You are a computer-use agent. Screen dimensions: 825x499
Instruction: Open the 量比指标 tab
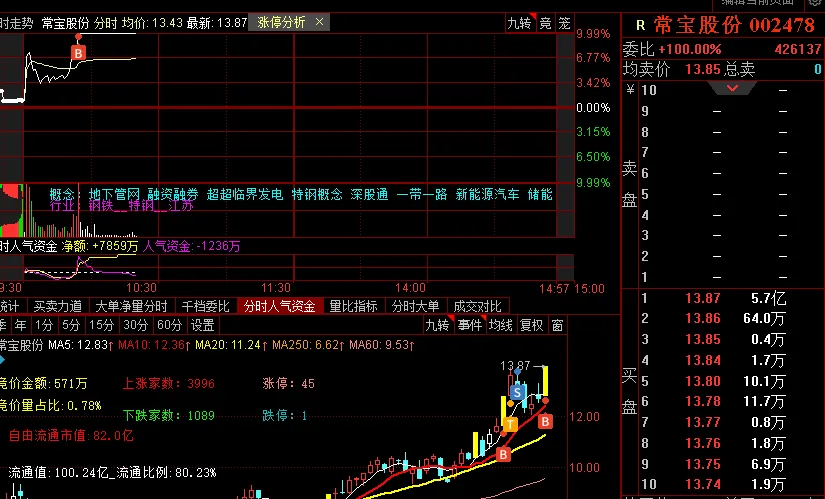[354, 306]
